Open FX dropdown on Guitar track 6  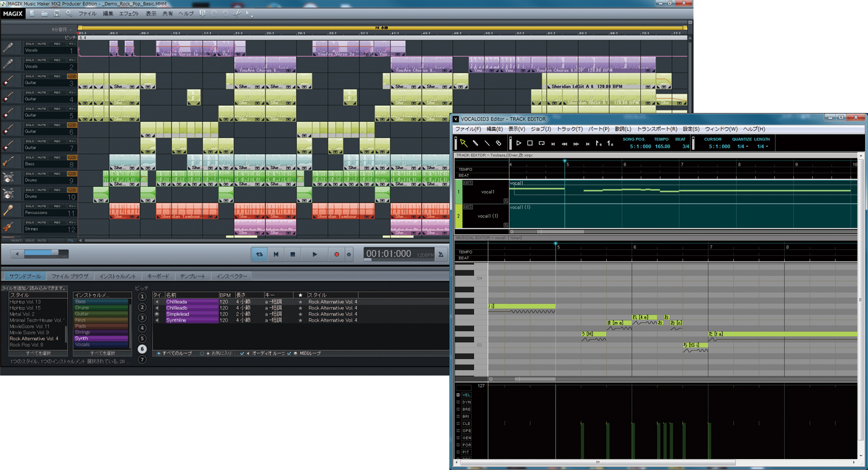(72, 125)
